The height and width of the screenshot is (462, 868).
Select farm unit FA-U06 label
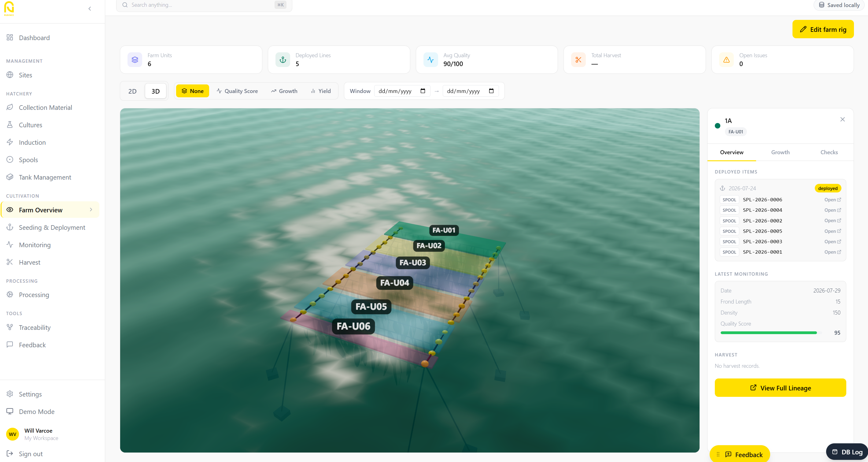(353, 326)
